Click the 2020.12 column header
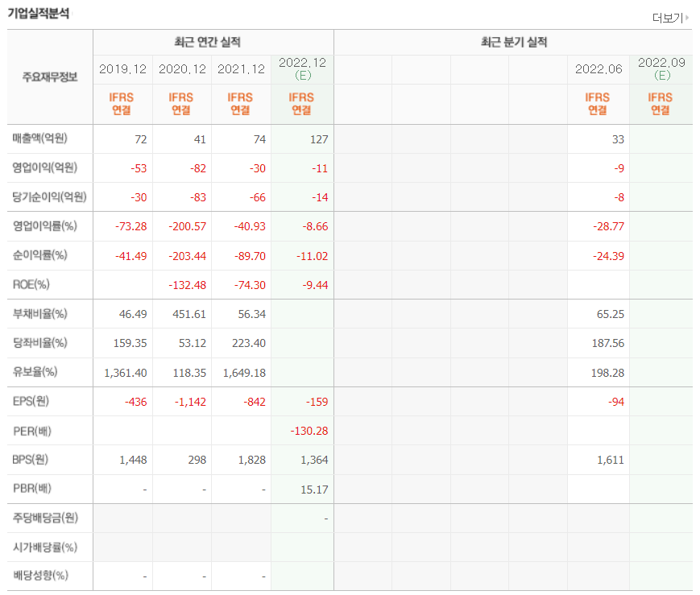 coord(182,69)
